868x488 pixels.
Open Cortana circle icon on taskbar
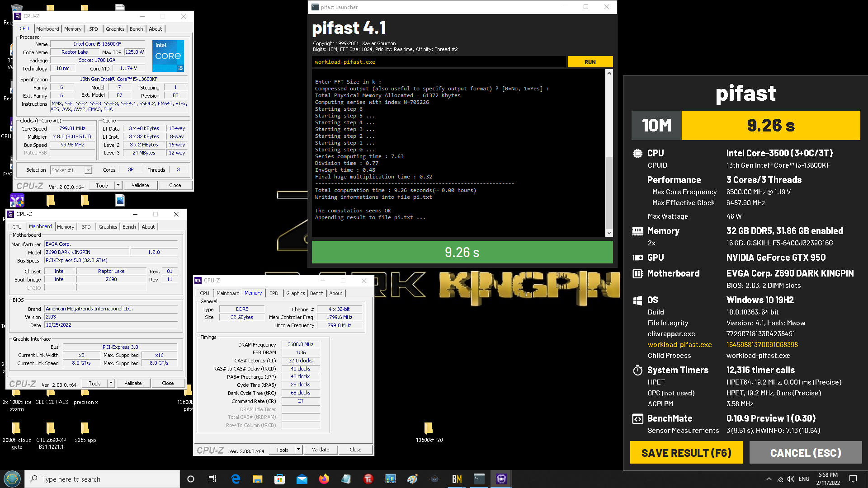coord(190,479)
